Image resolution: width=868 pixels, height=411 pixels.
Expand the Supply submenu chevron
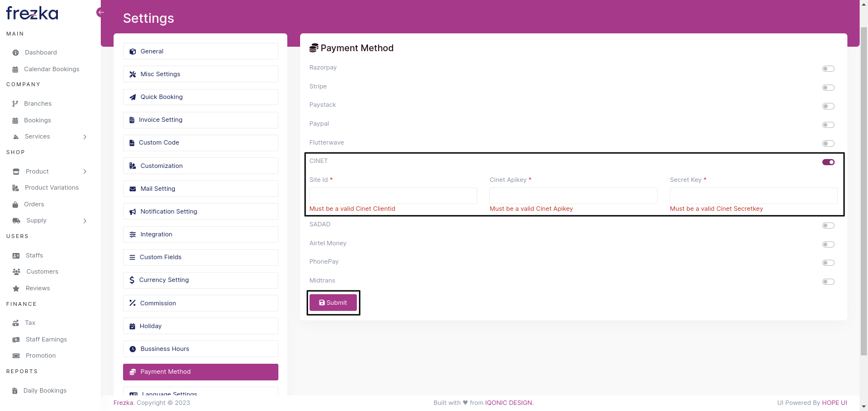[85, 221]
